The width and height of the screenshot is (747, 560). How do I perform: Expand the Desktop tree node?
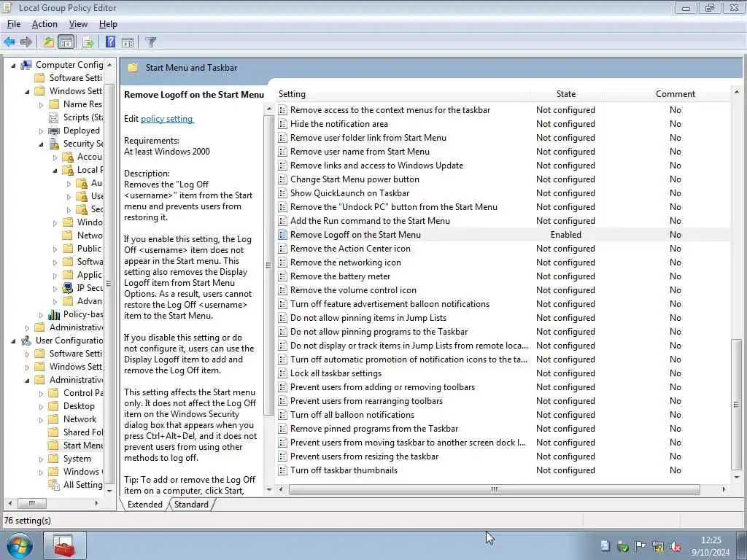click(x=41, y=407)
